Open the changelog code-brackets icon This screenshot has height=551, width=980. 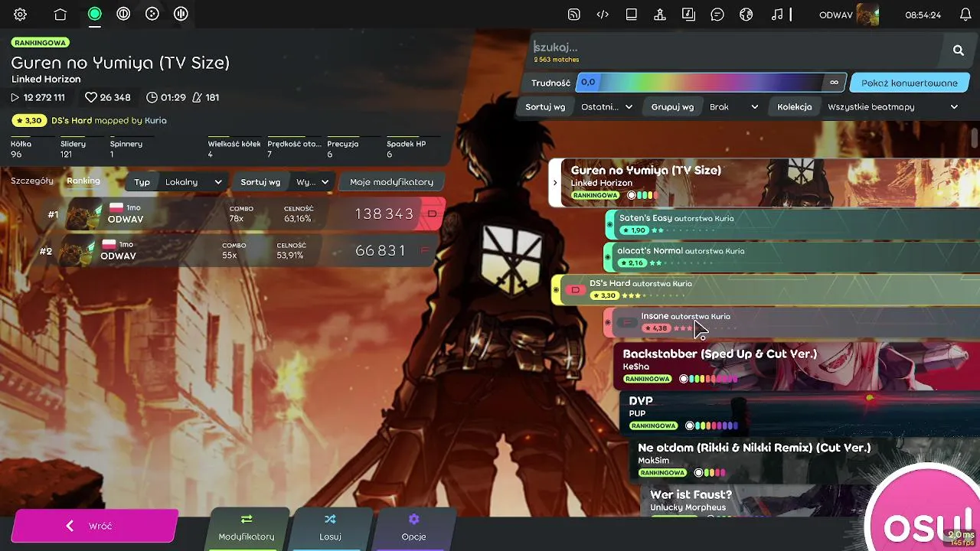coord(603,15)
